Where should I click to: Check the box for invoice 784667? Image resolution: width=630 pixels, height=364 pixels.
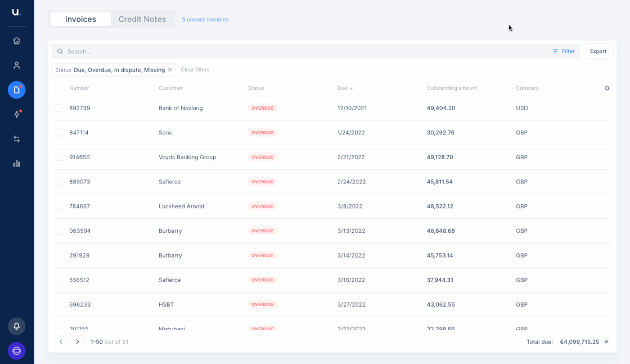click(x=58, y=206)
